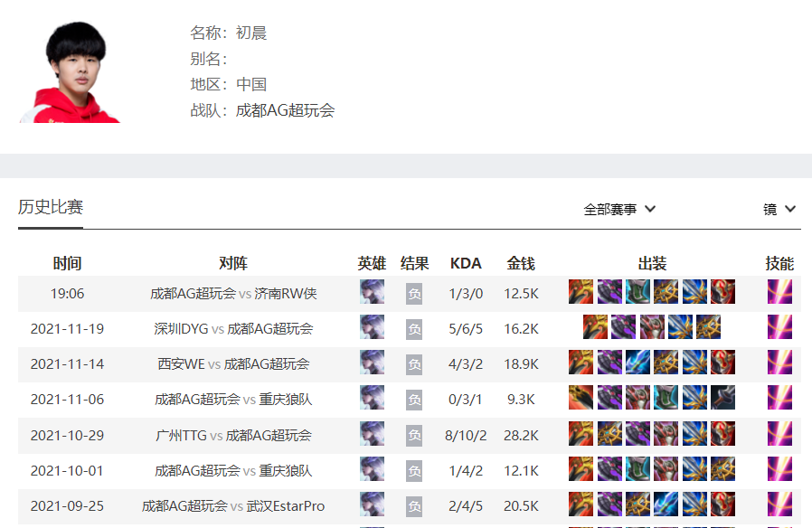Click the 出装 column header
812x528 pixels.
point(652,263)
